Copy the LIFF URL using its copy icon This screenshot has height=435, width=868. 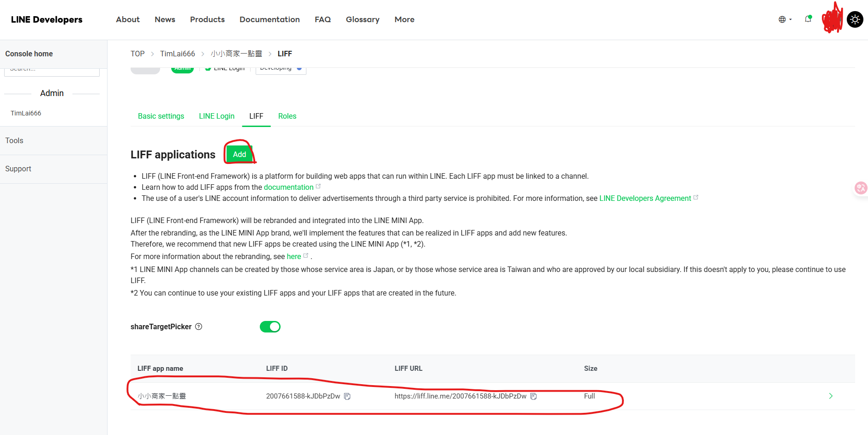click(x=533, y=396)
